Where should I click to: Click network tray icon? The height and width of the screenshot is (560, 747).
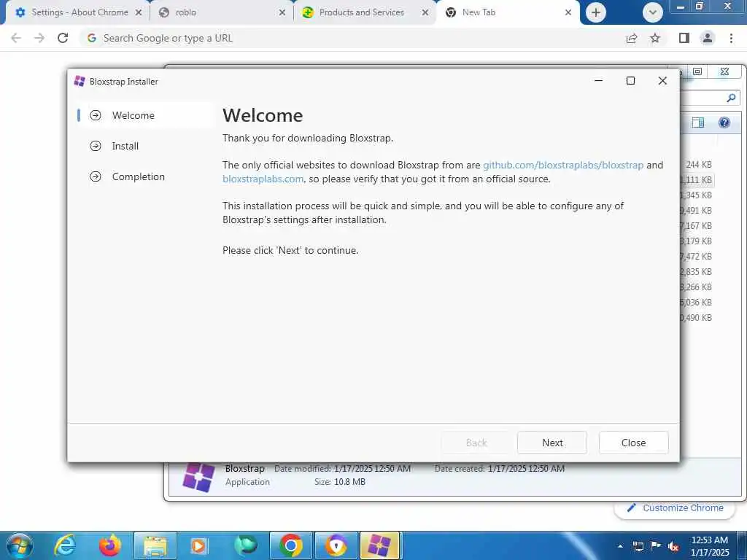(x=638, y=547)
